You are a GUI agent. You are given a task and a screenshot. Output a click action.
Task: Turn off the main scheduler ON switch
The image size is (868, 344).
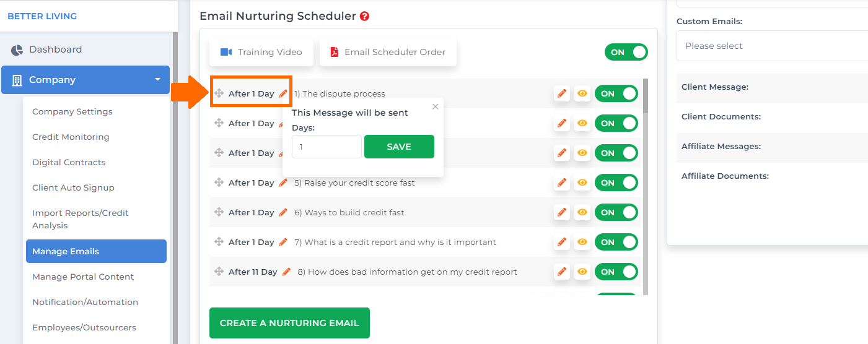[x=626, y=52]
